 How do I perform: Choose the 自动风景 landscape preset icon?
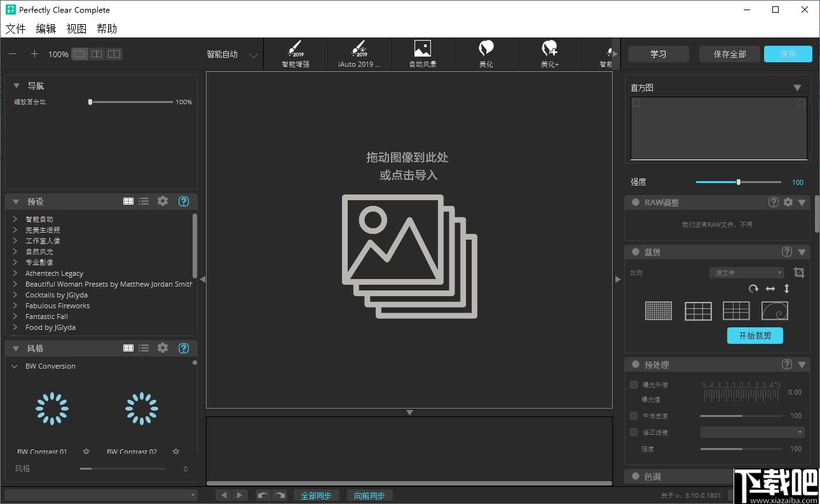point(423,54)
